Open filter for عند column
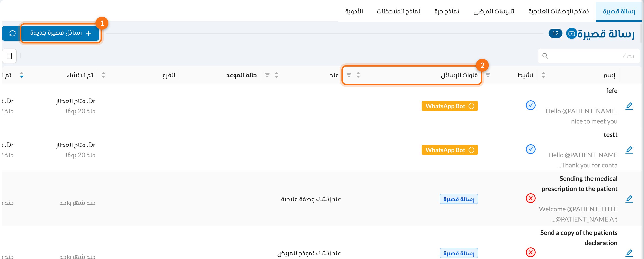Screen dimensions: 644x259 267,75
